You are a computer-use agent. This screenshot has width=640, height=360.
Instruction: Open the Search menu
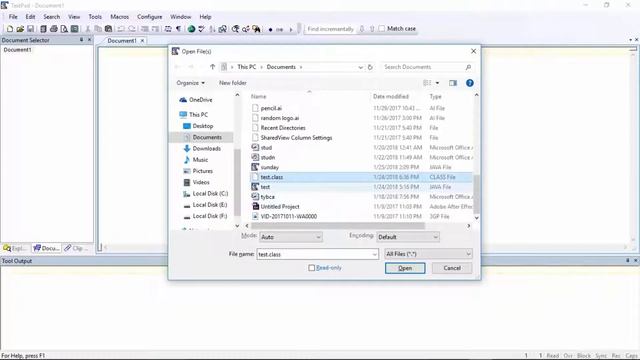52,17
